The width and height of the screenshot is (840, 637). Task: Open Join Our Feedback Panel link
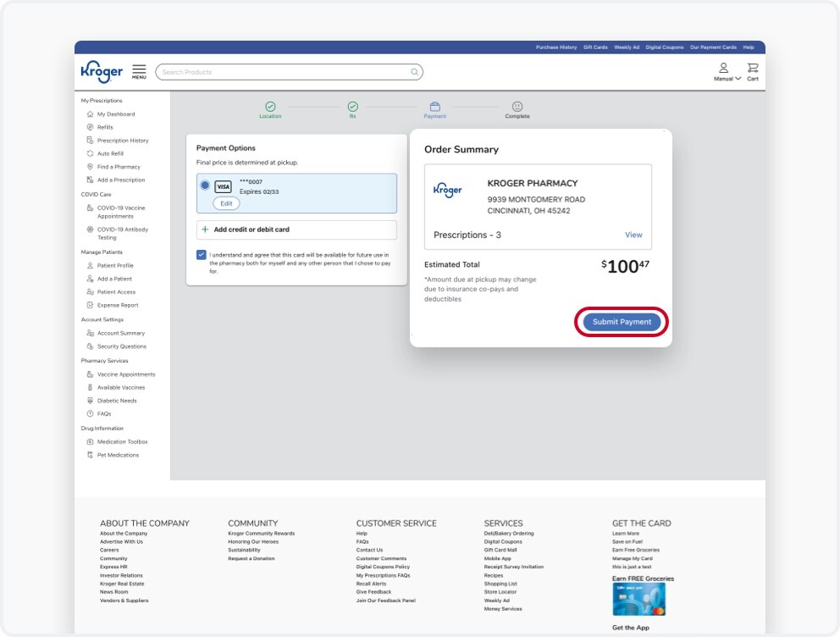click(386, 601)
